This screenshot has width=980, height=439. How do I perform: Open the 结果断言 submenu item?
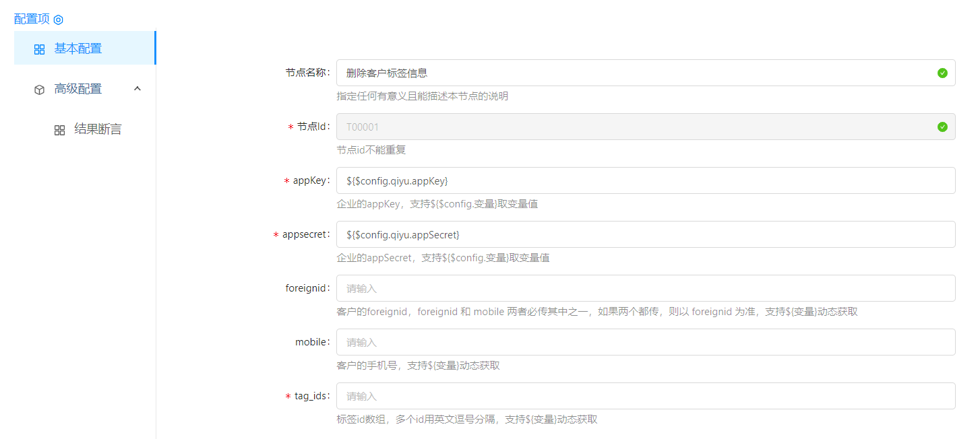[x=98, y=129]
